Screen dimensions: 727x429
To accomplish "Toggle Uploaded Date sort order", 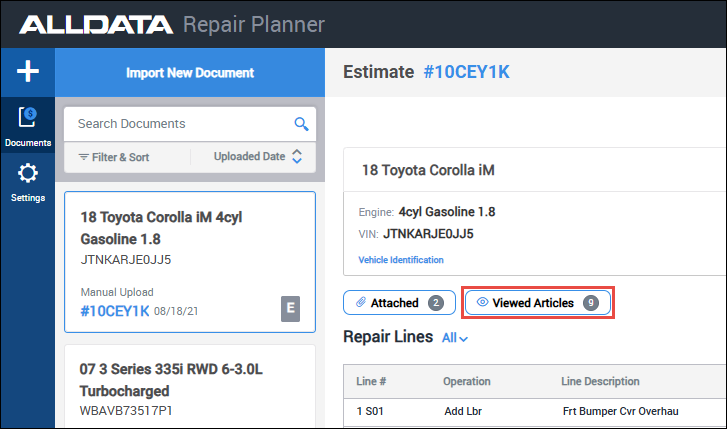I will pyautogui.click(x=296, y=156).
